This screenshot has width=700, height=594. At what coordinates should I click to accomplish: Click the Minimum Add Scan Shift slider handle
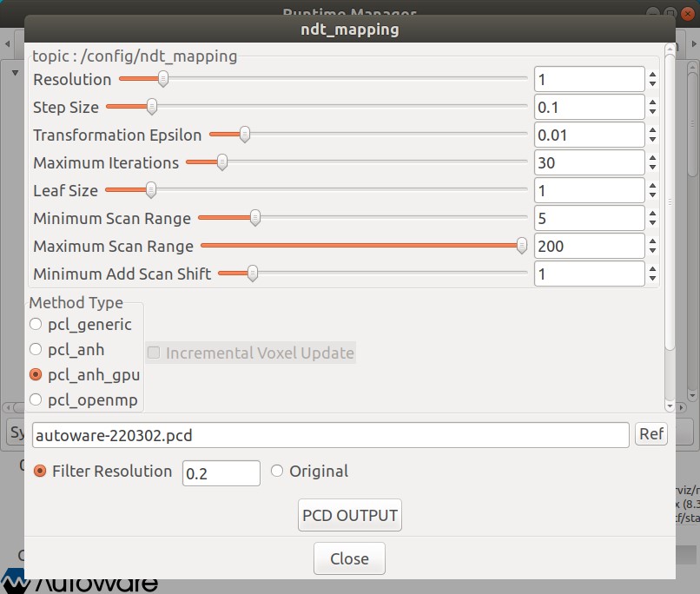(252, 273)
